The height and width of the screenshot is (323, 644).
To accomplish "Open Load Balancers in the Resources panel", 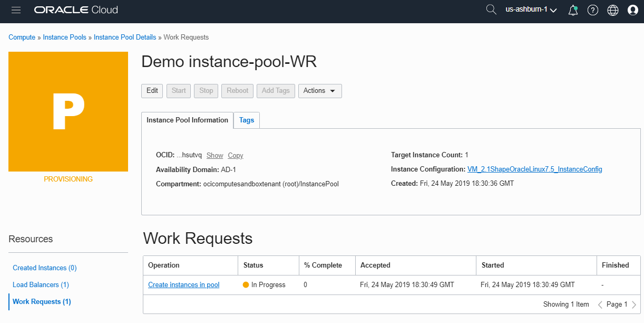I will tap(41, 284).
